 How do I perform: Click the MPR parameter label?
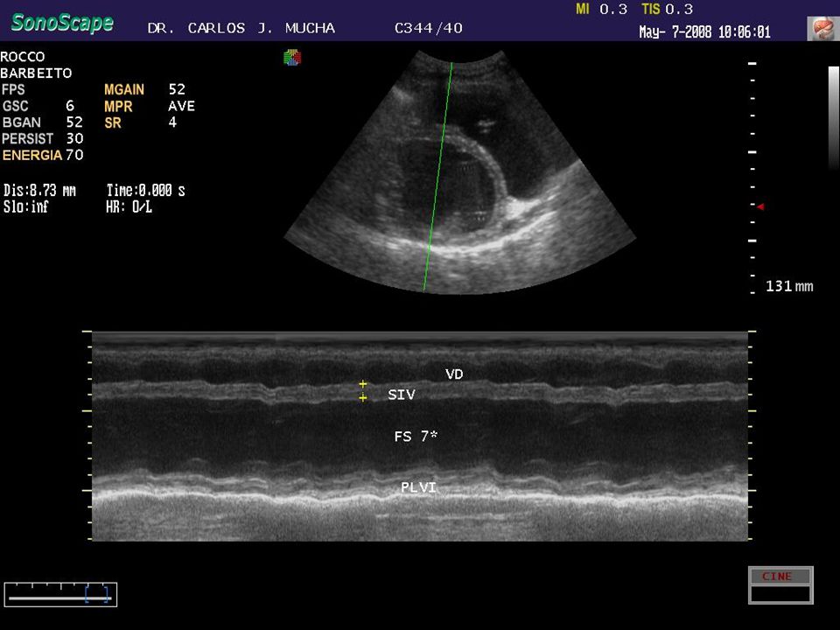click(x=118, y=106)
